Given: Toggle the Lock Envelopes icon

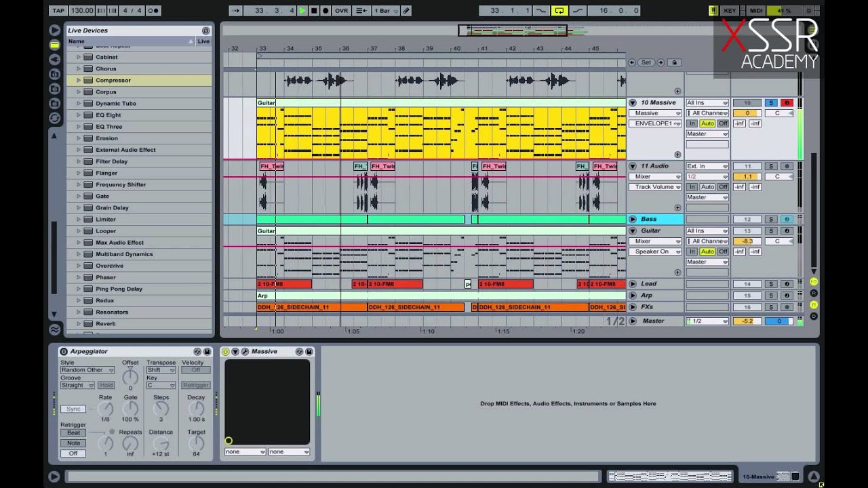Looking at the screenshot, I should (x=674, y=62).
